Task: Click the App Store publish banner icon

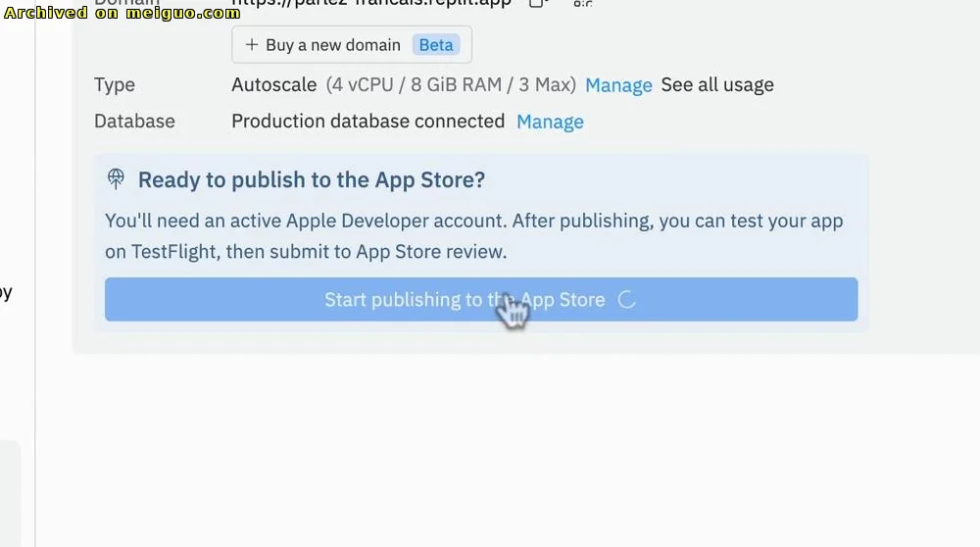Action: [117, 179]
